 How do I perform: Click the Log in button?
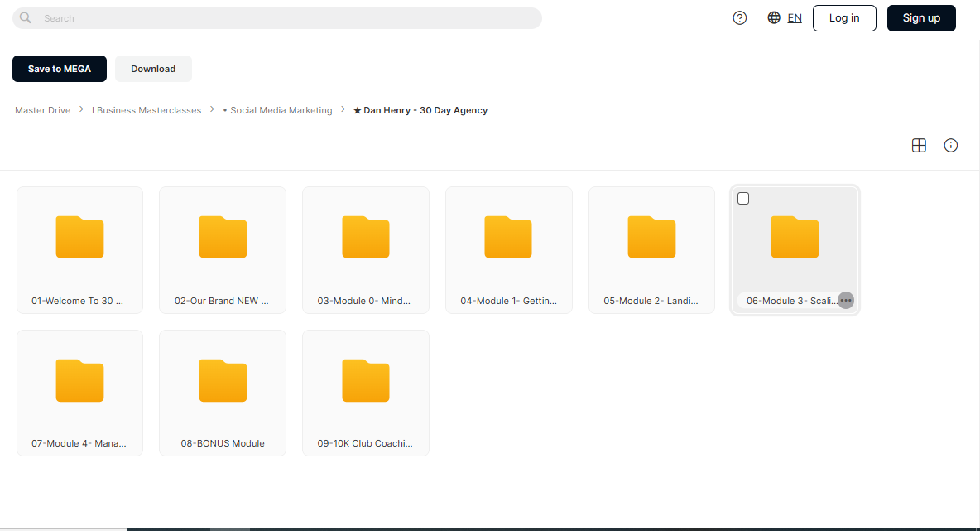(844, 18)
